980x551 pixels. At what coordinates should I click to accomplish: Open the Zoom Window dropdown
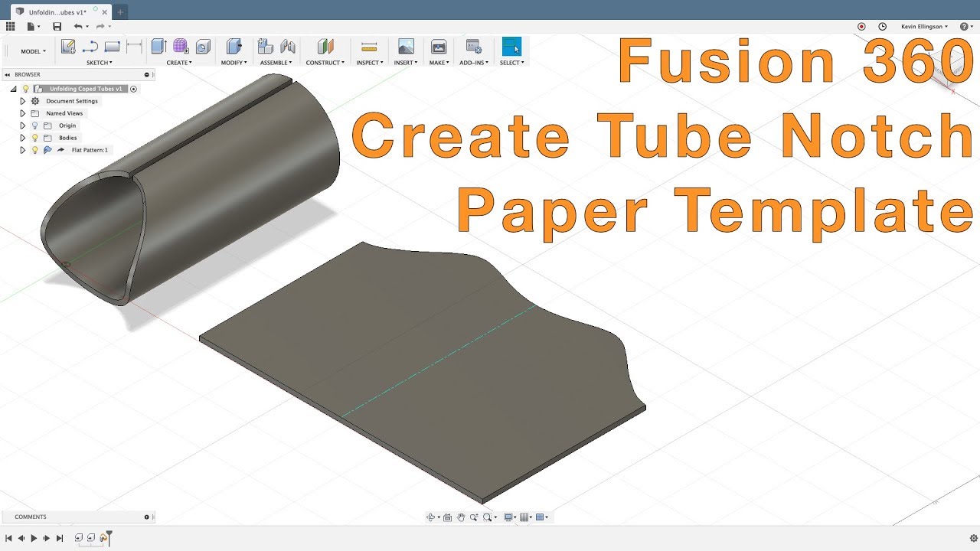pos(490,517)
